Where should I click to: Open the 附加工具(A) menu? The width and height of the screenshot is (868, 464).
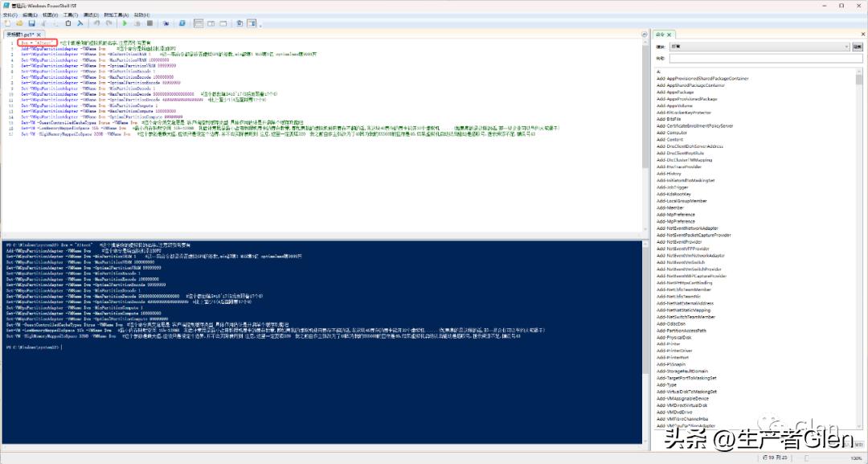click(117, 15)
